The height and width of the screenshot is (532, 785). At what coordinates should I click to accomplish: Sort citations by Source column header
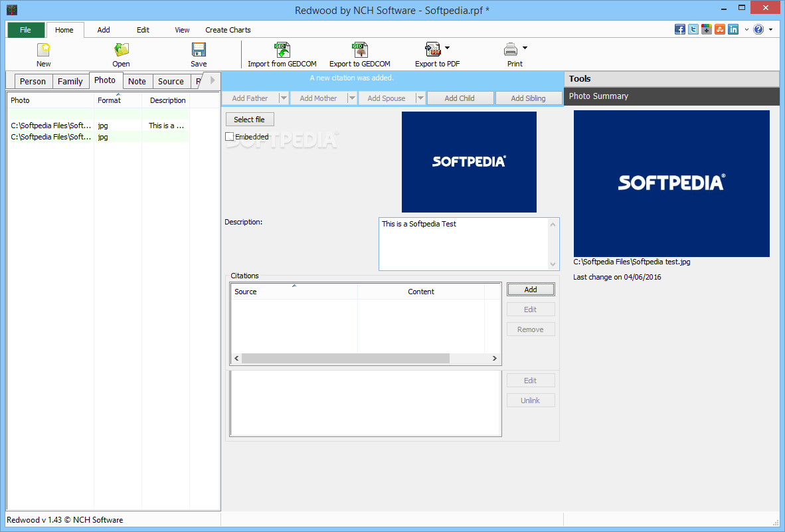(x=294, y=292)
